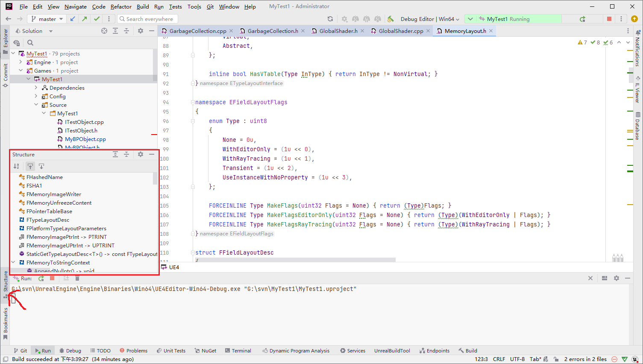This screenshot has width=643, height=364.
Task: Open the Commit side tool window
Action: point(6,75)
